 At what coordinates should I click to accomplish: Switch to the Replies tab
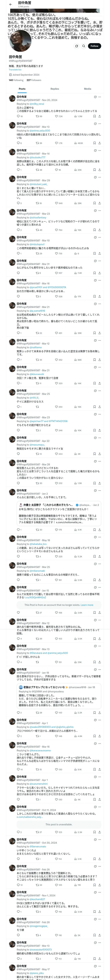click(55, 89)
